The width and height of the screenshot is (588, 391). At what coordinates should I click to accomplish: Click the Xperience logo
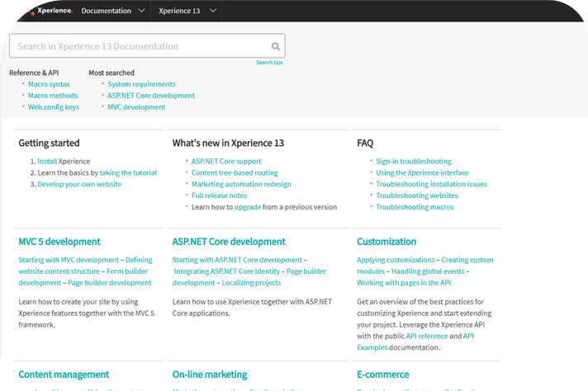pos(50,11)
